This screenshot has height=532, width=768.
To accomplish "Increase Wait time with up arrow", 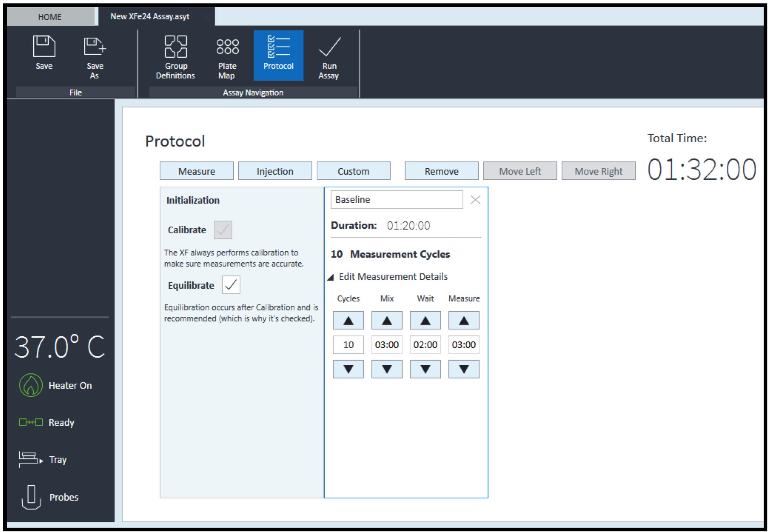I will tap(425, 320).
